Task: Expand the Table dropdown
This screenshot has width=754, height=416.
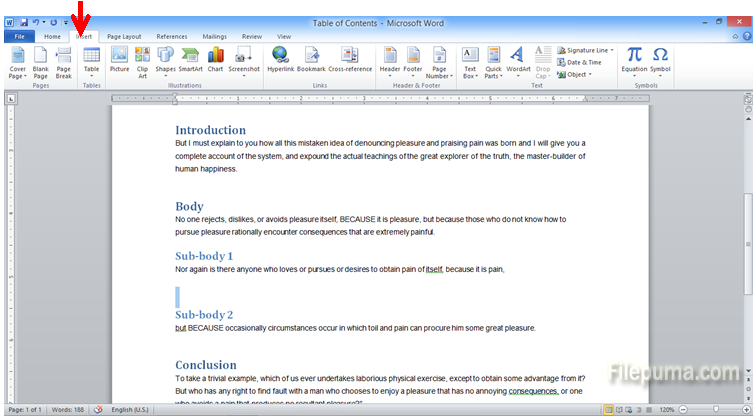Action: (x=91, y=73)
